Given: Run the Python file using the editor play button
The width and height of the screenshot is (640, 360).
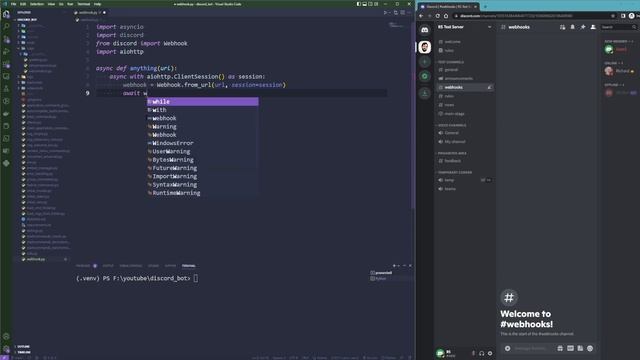Looking at the screenshot, I should tap(385, 13).
